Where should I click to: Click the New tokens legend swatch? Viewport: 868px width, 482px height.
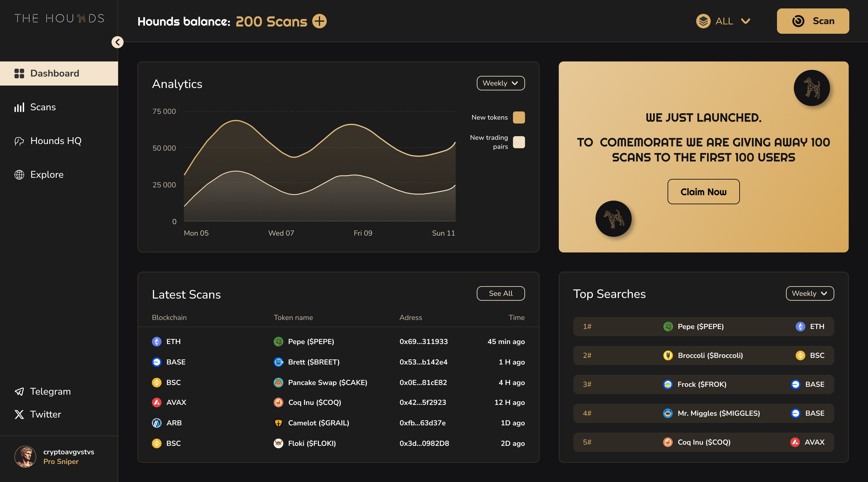(519, 117)
